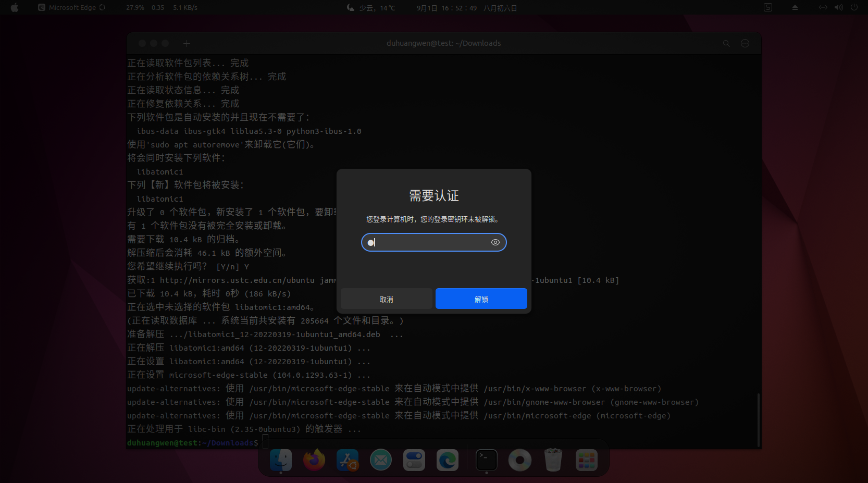The height and width of the screenshot is (483, 868).
Task: Launch Firefox from the dock
Action: pyautogui.click(x=314, y=460)
